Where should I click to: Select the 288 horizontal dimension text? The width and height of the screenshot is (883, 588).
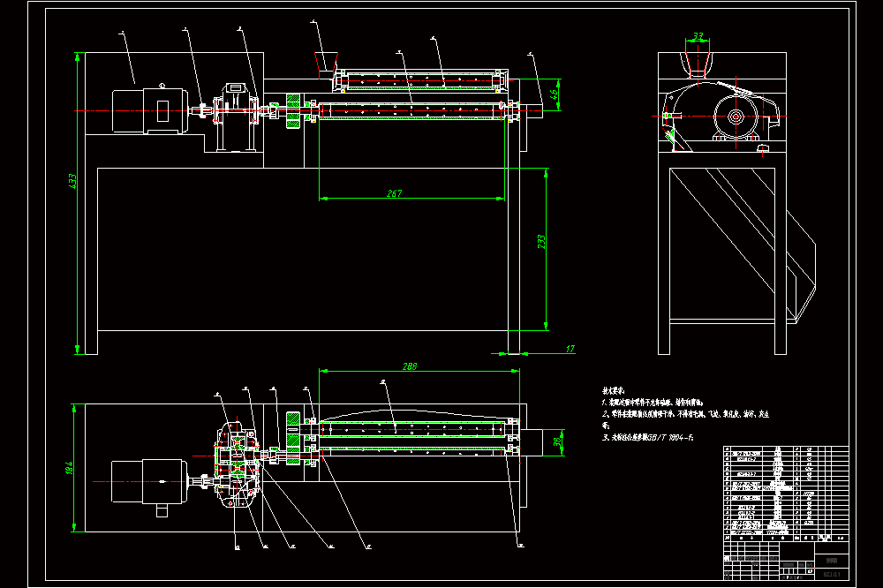point(410,366)
